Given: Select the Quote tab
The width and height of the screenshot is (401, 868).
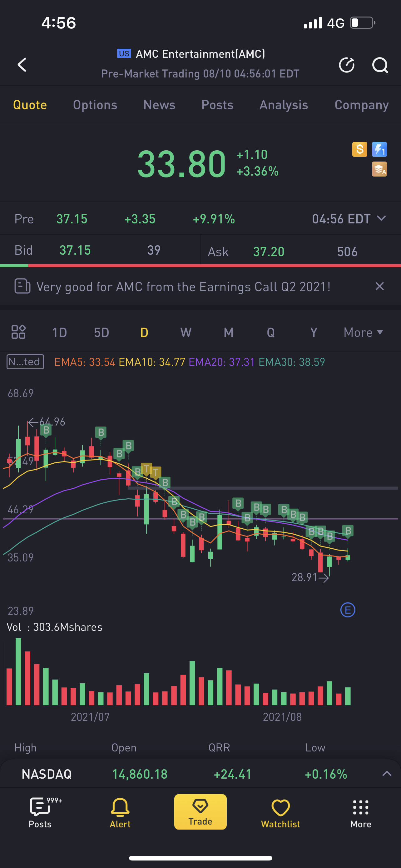Looking at the screenshot, I should pyautogui.click(x=30, y=105).
